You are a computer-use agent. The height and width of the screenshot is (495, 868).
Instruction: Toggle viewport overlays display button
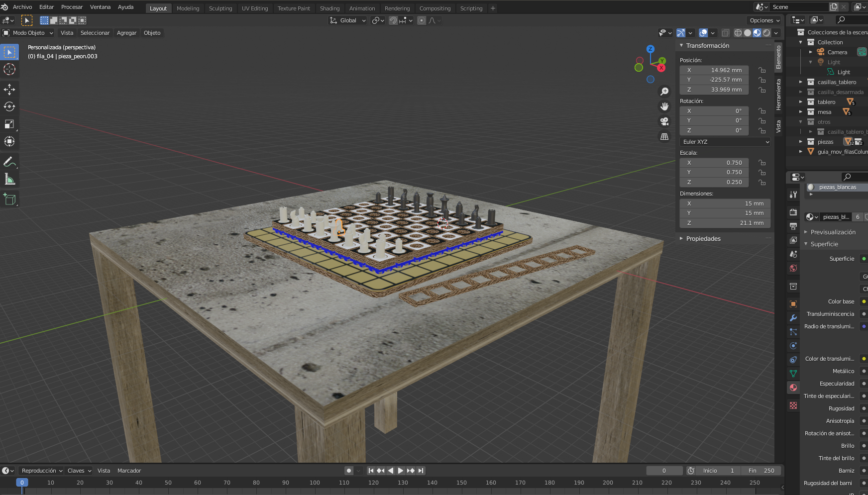[703, 33]
